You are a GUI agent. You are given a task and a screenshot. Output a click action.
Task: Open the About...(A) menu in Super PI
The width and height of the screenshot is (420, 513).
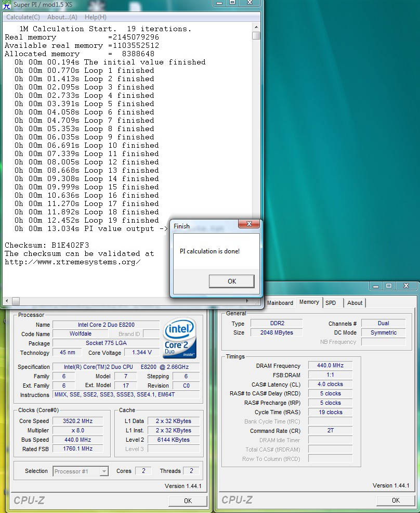pyautogui.click(x=62, y=17)
